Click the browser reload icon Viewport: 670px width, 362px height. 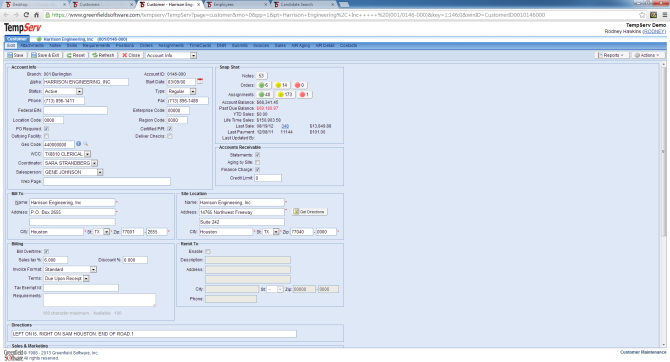click(26, 15)
